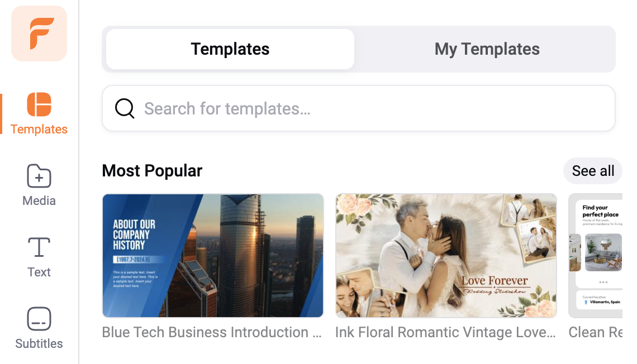Image resolution: width=637 pixels, height=364 pixels.
Task: Open the Ink Floral Romantic Vintage Love title
Action: pos(445,333)
